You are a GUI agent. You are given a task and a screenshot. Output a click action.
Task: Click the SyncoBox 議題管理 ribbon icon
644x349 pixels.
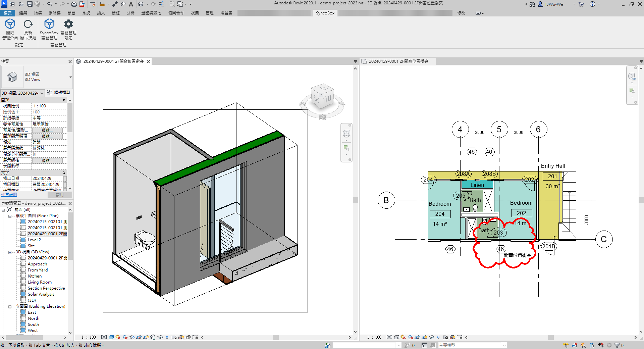[x=49, y=24]
